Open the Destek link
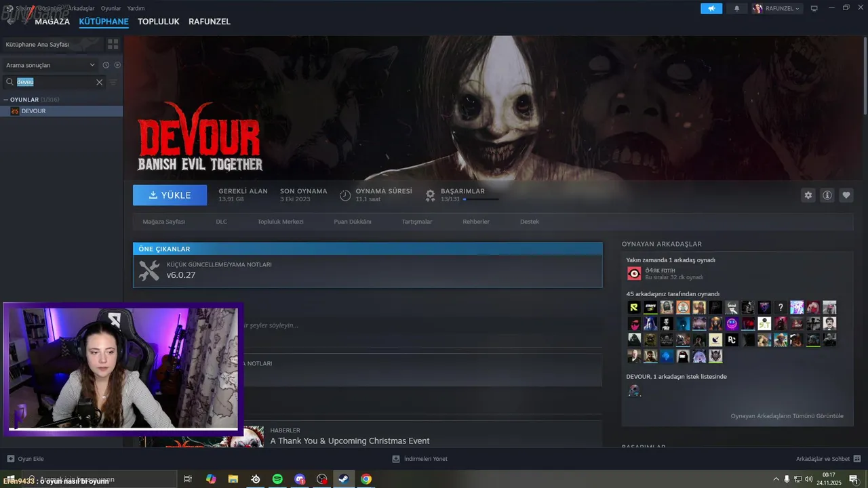This screenshot has width=868, height=488. (530, 222)
